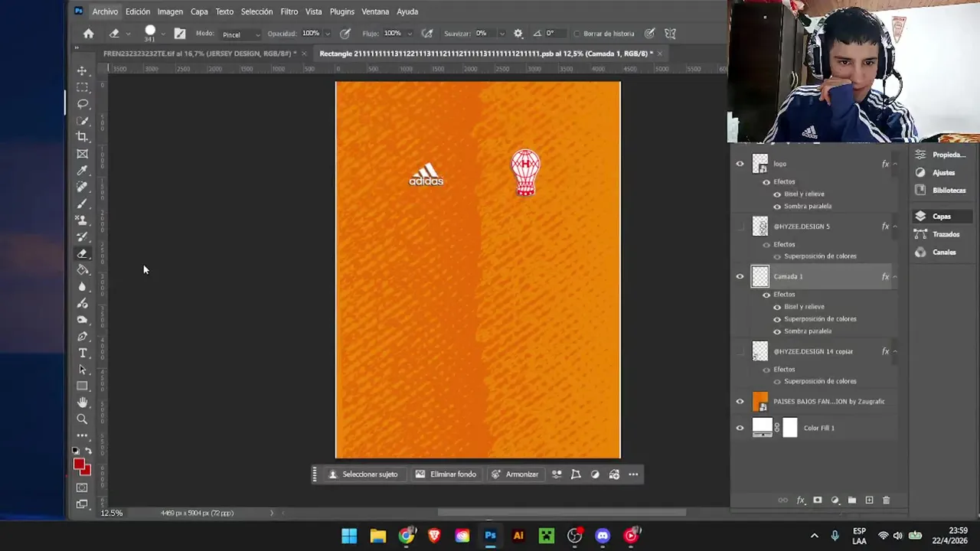Viewport: 980px width, 551px height.
Task: Select the Crop tool
Action: tap(82, 137)
